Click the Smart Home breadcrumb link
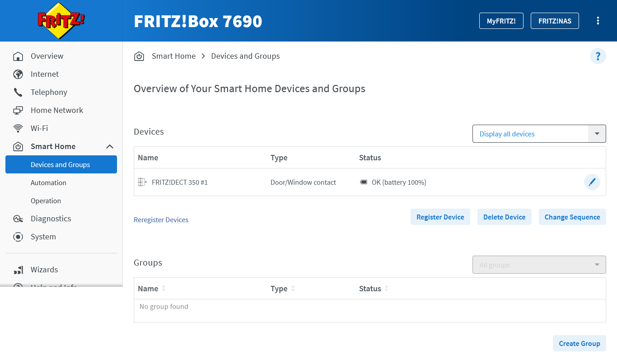The width and height of the screenshot is (617, 364). coord(173,56)
